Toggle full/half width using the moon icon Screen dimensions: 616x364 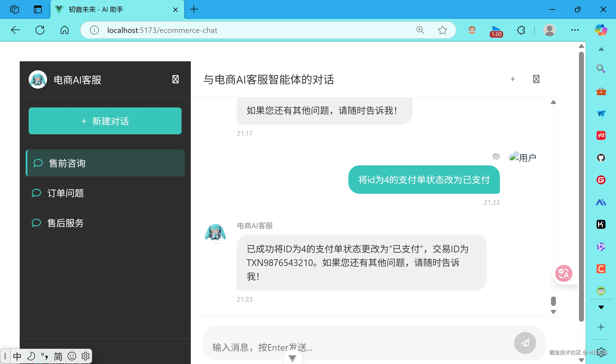point(31,356)
